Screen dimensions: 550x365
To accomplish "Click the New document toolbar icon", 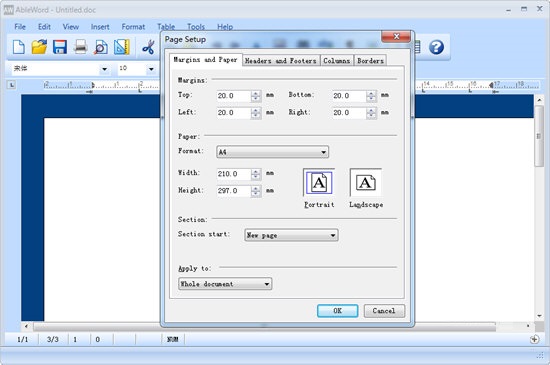I will click(x=19, y=47).
